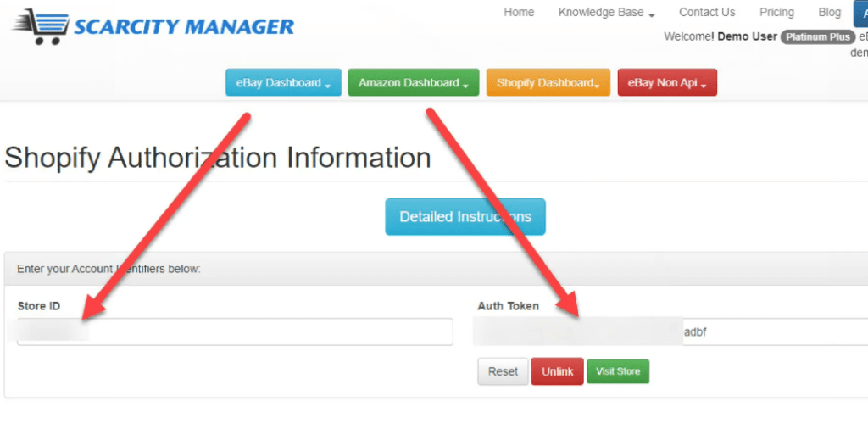Image resolution: width=868 pixels, height=429 pixels.
Task: Click the green Visit Store button
Action: (x=618, y=371)
